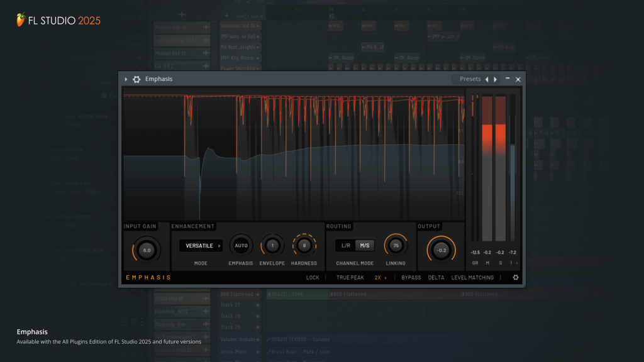Click the Output gain knob

tap(441, 250)
